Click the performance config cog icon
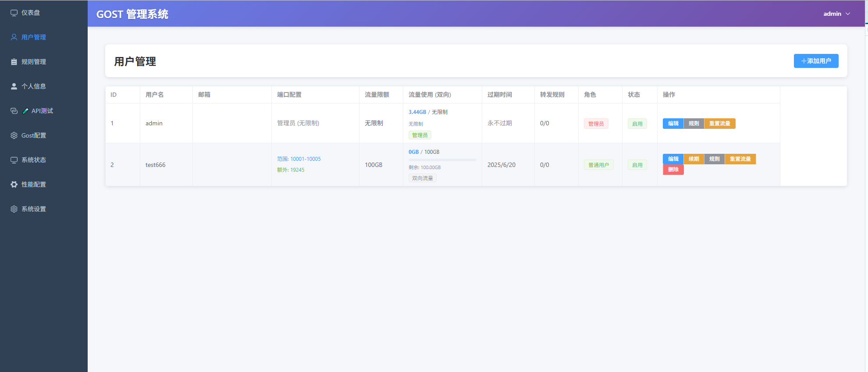 coord(14,184)
